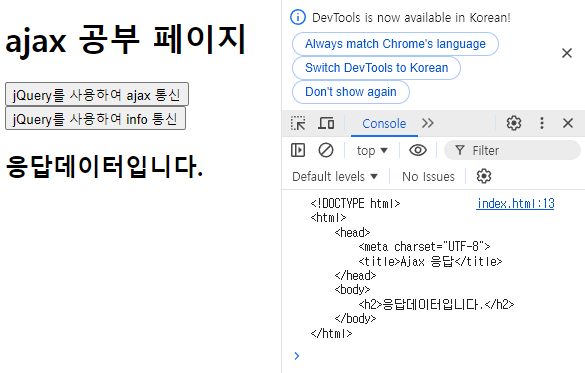Close the DevTools panel
585x373 pixels.
pos(568,123)
